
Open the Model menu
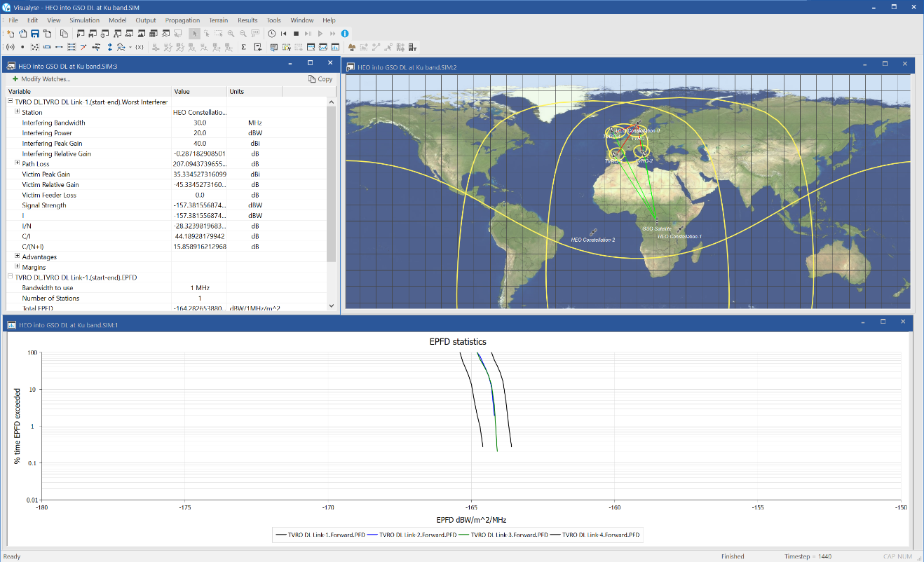118,20
